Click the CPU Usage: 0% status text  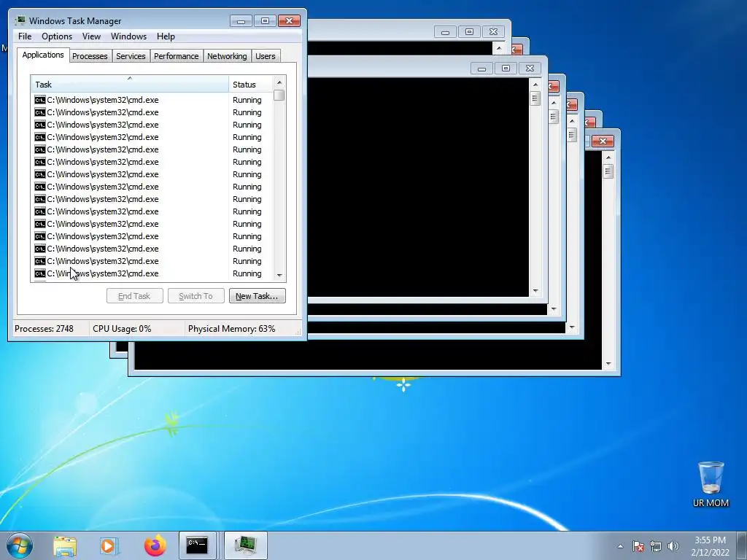[122, 329]
